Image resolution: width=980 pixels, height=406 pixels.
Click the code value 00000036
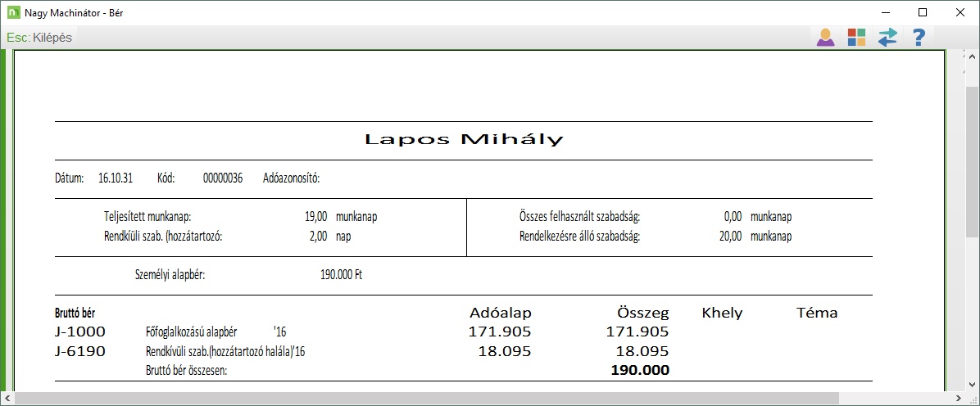pos(223,178)
